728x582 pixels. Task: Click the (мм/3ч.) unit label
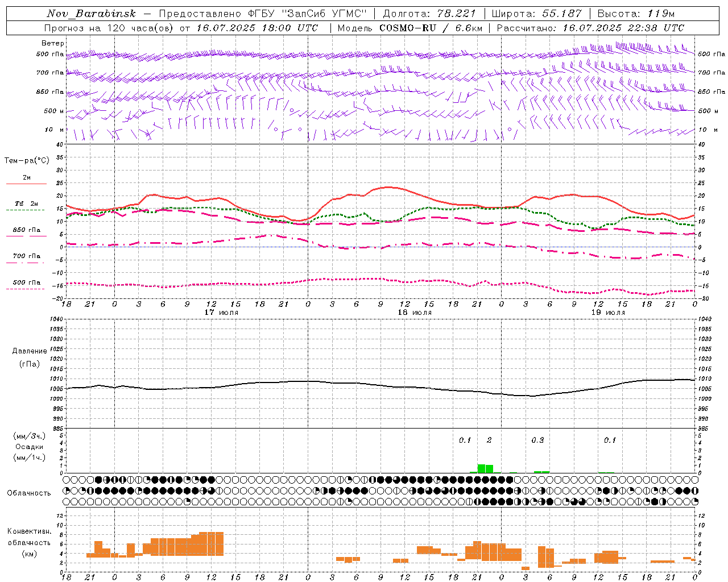point(30,436)
